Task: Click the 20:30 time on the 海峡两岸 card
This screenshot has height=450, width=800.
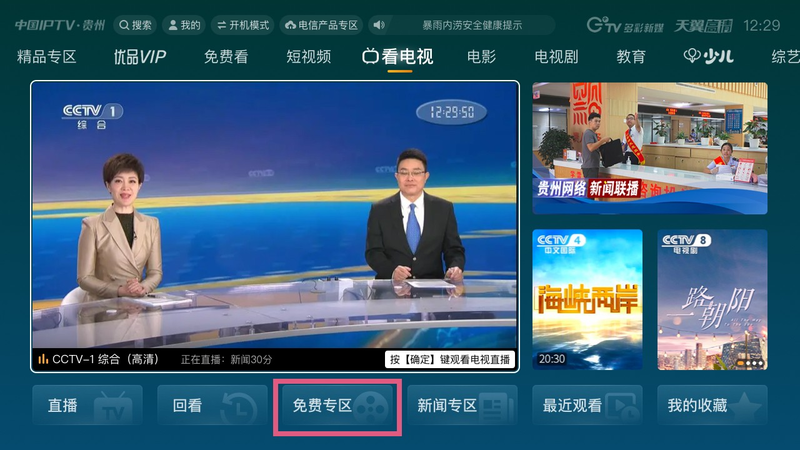Action: 552,359
